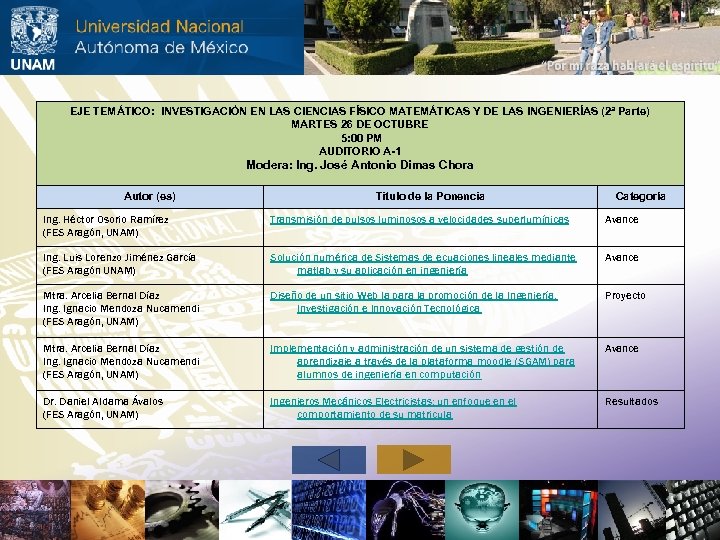Click the teal globe thumbnail in footer
The width and height of the screenshot is (720, 540).
tap(482, 510)
